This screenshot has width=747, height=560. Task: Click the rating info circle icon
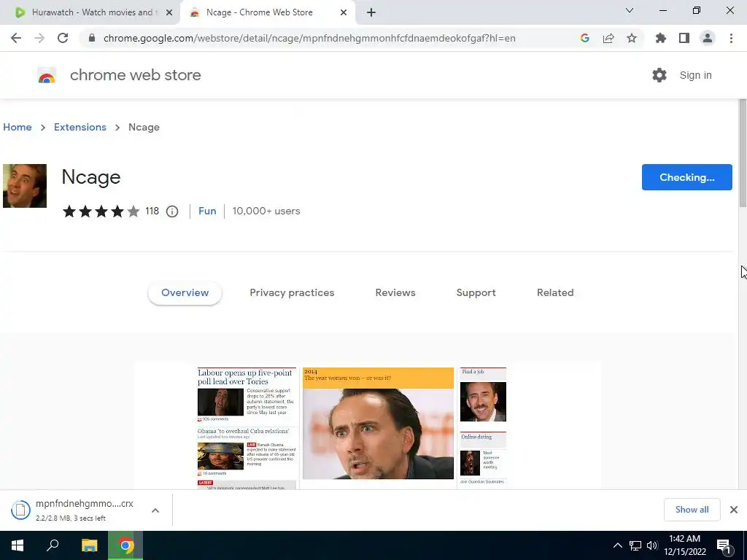click(172, 211)
